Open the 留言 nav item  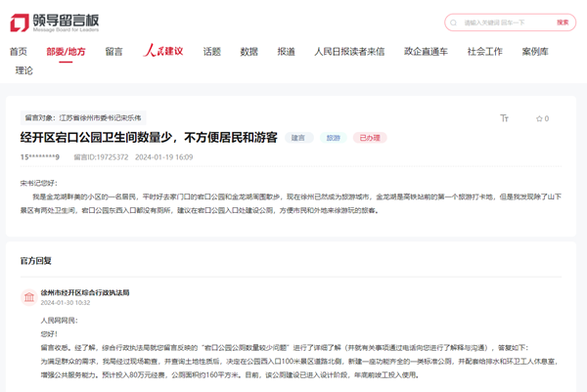(113, 52)
